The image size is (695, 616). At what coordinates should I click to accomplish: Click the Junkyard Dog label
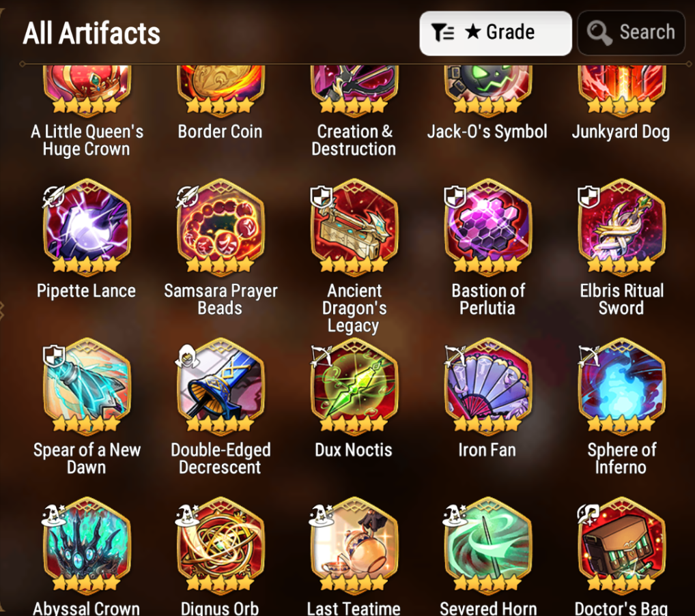[621, 132]
